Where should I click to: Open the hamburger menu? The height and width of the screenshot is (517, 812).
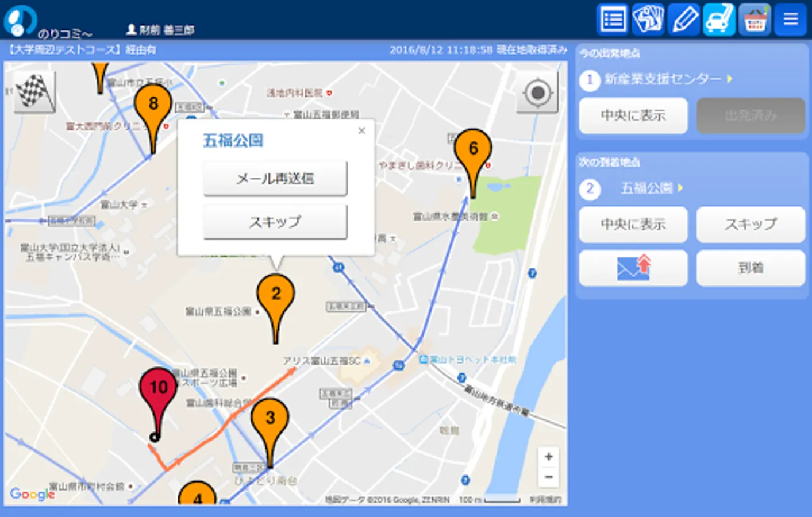pyautogui.click(x=790, y=20)
